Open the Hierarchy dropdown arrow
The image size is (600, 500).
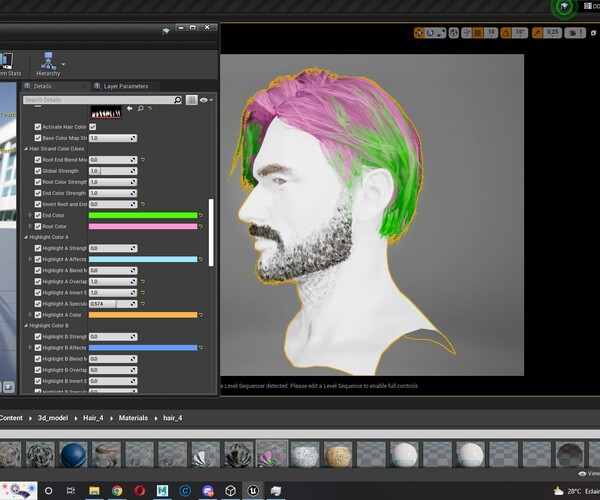(x=64, y=64)
